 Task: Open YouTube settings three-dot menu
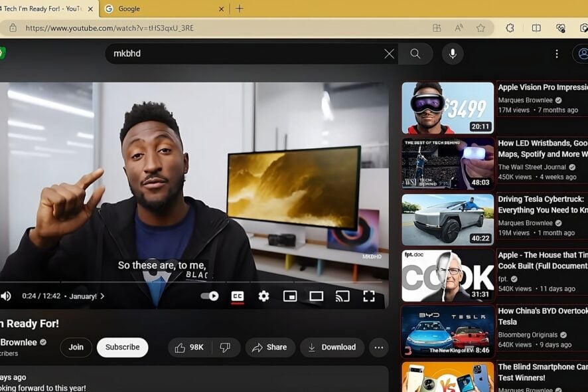coord(556,54)
